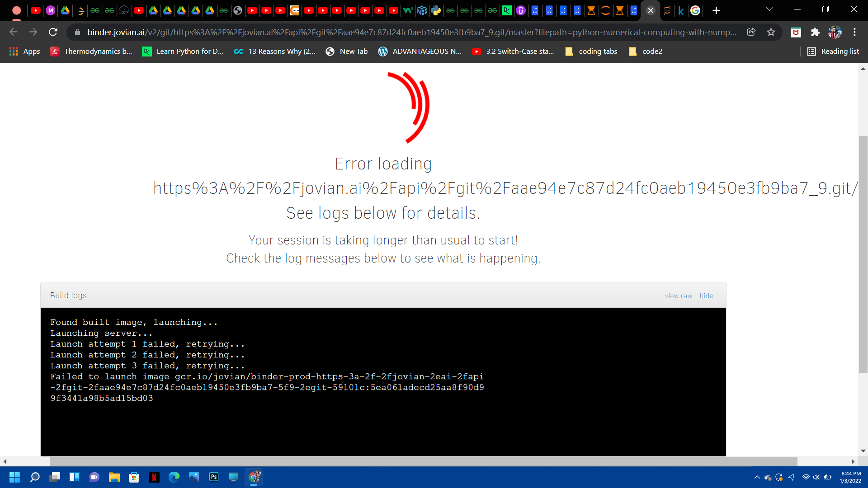Click 'view raw' build logs link
Image resolution: width=868 pixels, height=488 pixels.
click(678, 296)
